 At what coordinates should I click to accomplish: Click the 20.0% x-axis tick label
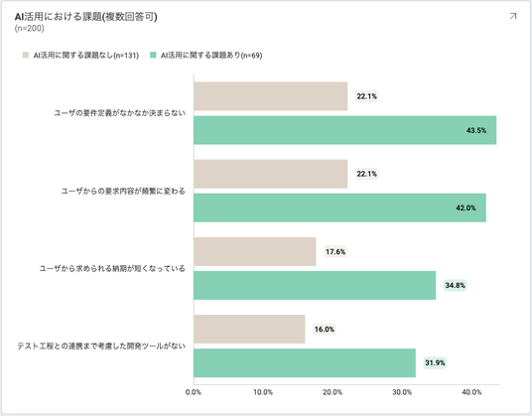pyautogui.click(x=332, y=392)
